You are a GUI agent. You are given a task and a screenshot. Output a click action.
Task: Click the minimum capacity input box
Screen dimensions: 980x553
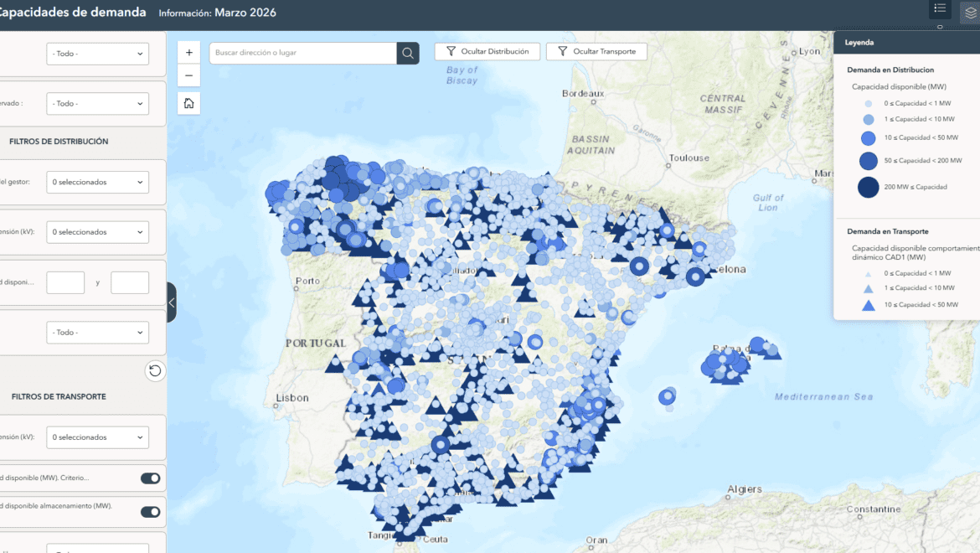pos(65,282)
